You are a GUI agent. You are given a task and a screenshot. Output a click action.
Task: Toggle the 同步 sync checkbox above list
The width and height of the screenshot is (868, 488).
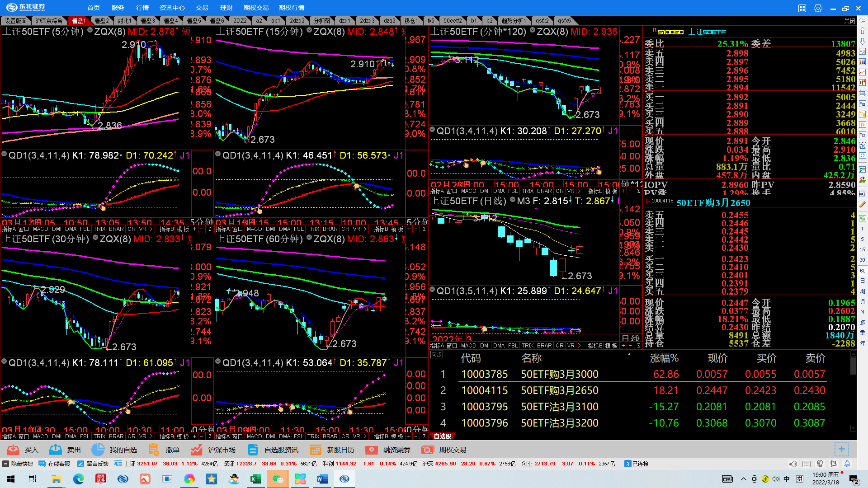click(x=437, y=355)
